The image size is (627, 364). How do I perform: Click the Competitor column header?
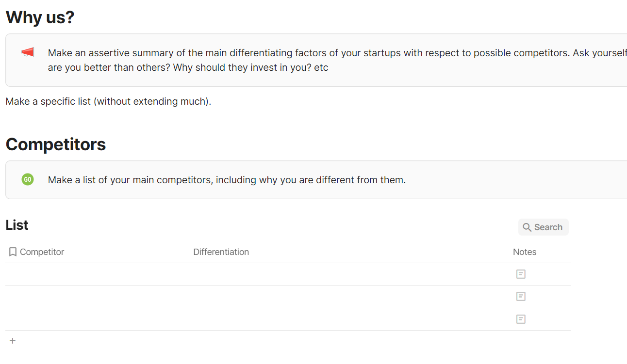tap(42, 252)
